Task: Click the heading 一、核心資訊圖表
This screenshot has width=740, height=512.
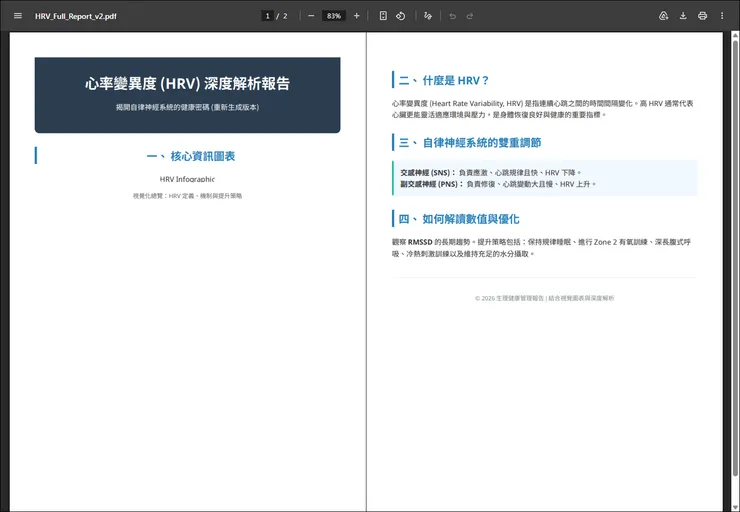Action: [191, 156]
